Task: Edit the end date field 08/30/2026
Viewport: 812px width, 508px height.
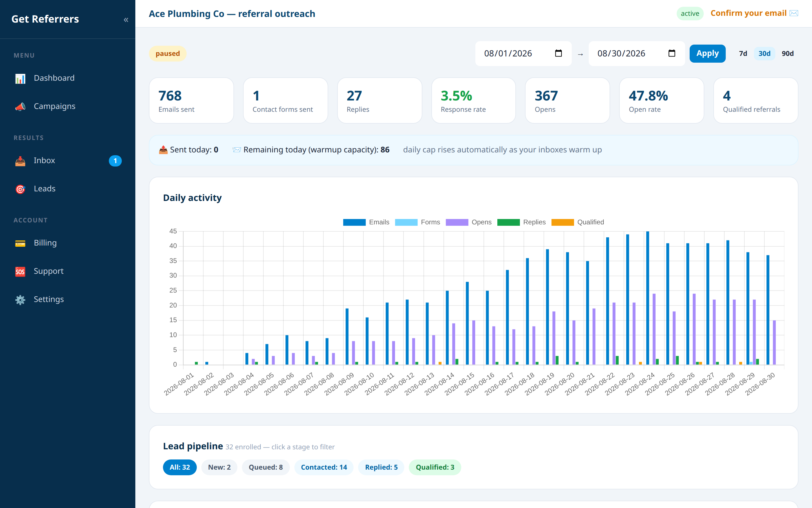Action: [x=637, y=53]
